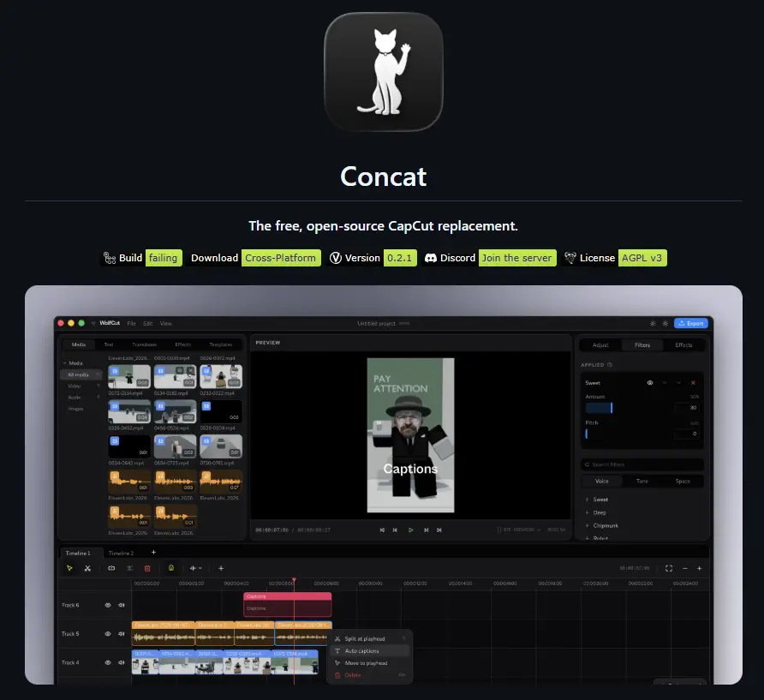Click the red trash delete icon in toolbar

point(147,568)
